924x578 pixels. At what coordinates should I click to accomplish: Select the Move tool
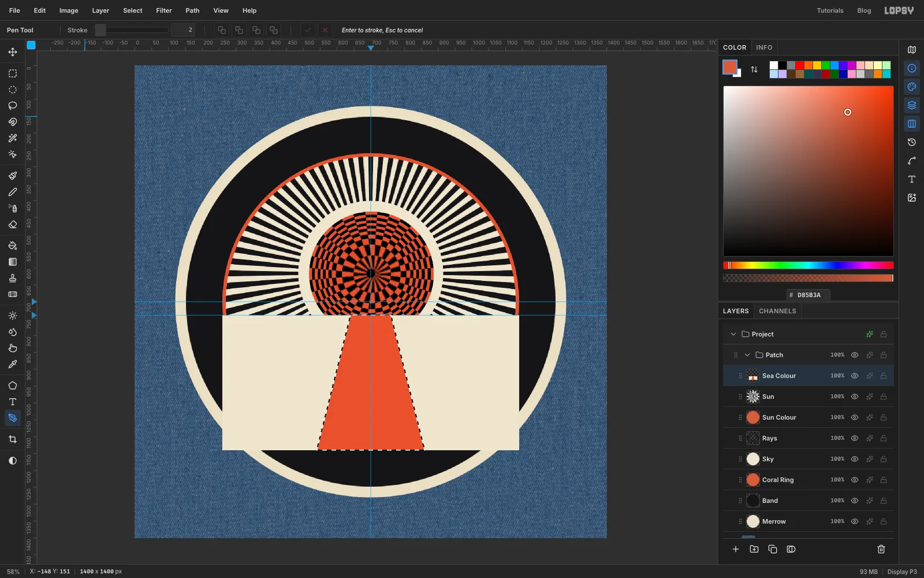[x=13, y=52]
